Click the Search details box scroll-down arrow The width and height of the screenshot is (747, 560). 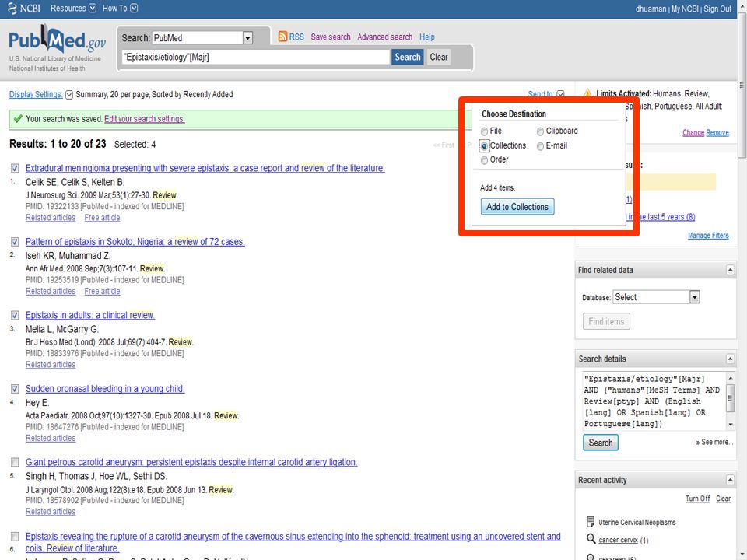731,424
